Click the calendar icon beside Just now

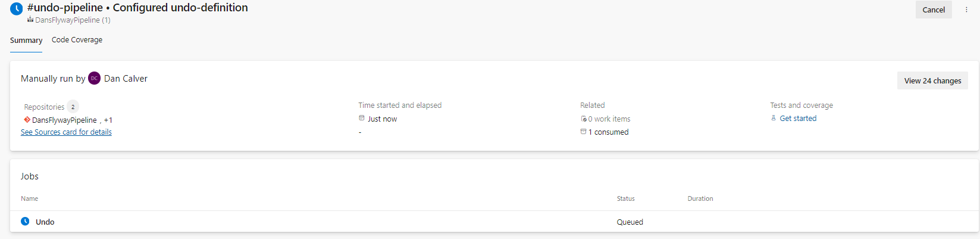click(362, 119)
